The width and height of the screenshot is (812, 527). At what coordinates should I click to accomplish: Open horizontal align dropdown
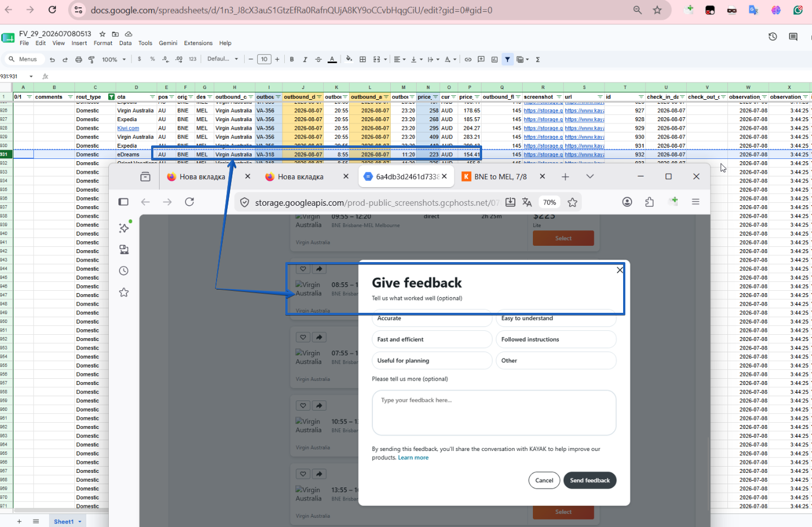click(x=399, y=59)
